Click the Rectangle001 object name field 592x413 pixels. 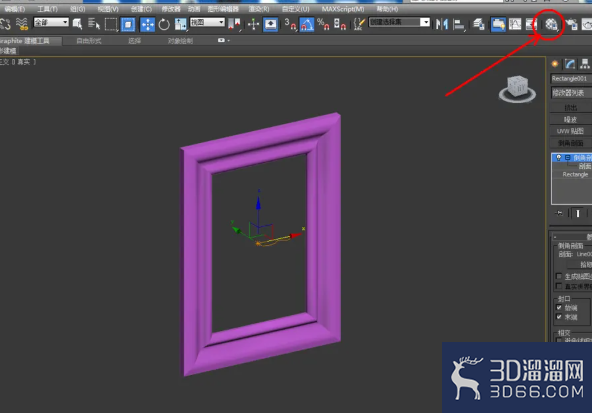(571, 79)
